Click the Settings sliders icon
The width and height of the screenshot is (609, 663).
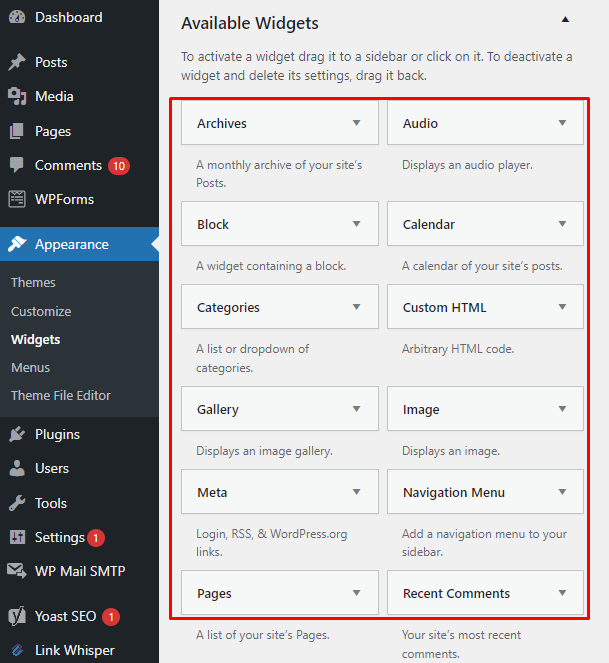click(x=17, y=537)
